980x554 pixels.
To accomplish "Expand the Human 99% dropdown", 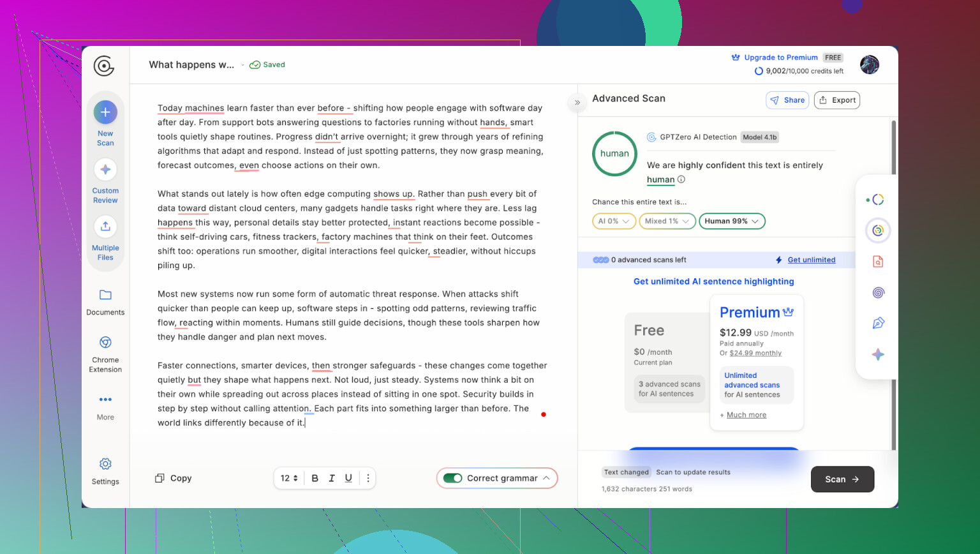I will coord(732,221).
